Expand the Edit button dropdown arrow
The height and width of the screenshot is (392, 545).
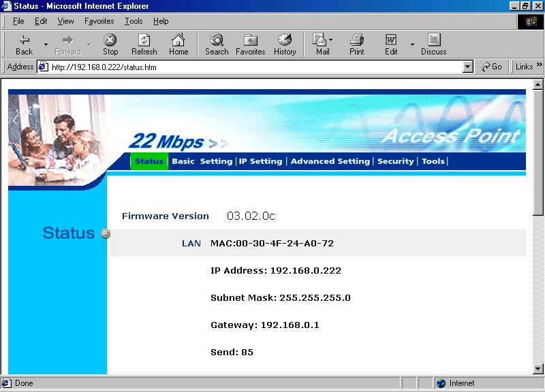tap(412, 44)
